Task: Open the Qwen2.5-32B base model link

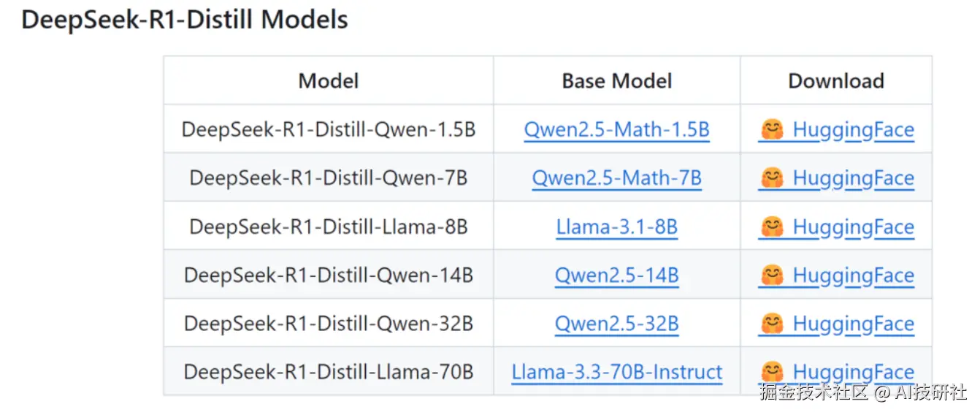Action: pyautogui.click(x=616, y=324)
